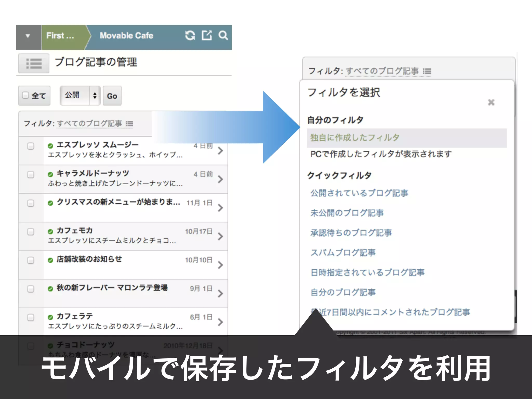
Task: Click the Go button
Action: [112, 96]
